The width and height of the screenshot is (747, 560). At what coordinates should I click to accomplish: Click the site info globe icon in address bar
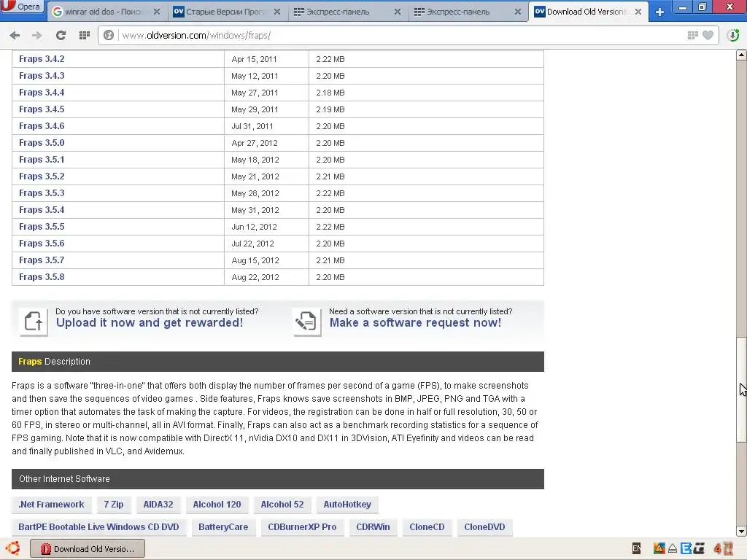tap(109, 35)
